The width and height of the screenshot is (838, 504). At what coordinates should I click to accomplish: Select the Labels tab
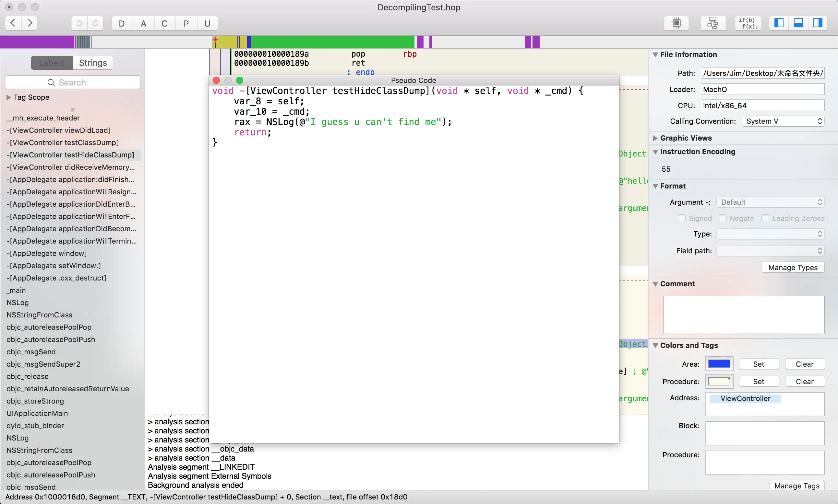point(52,63)
